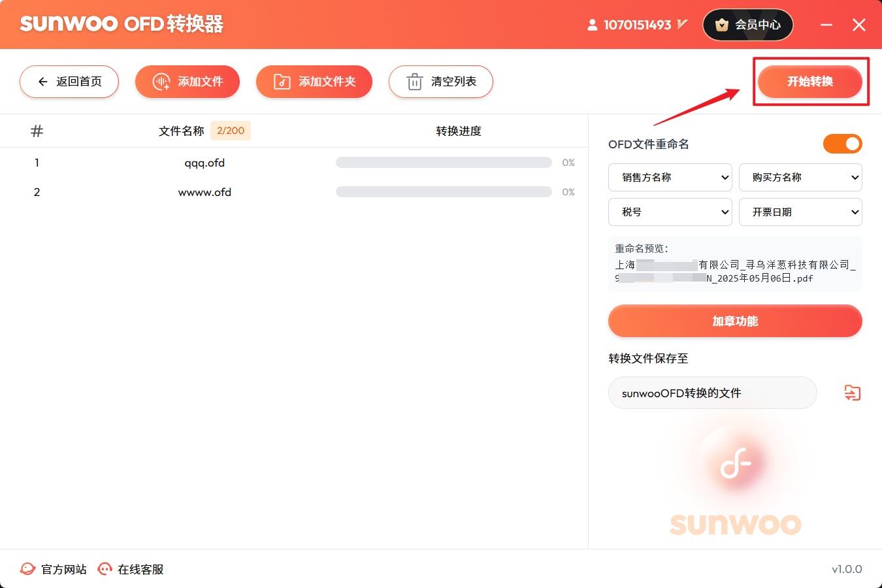The image size is (882, 588).
Task: Click progress bar of qqq.ofd
Action: pos(444,163)
